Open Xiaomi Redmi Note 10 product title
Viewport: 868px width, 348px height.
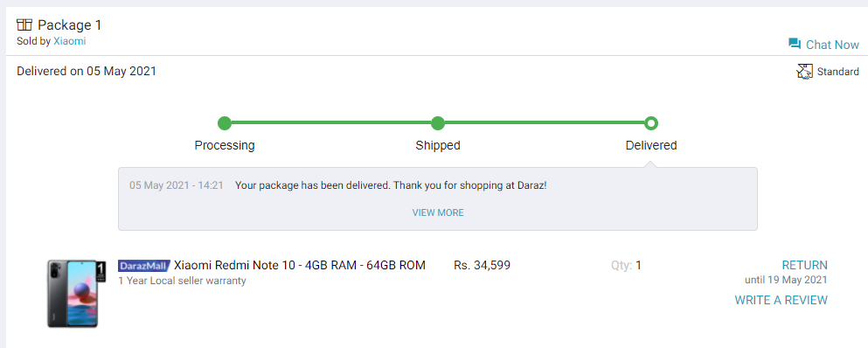[300, 266]
